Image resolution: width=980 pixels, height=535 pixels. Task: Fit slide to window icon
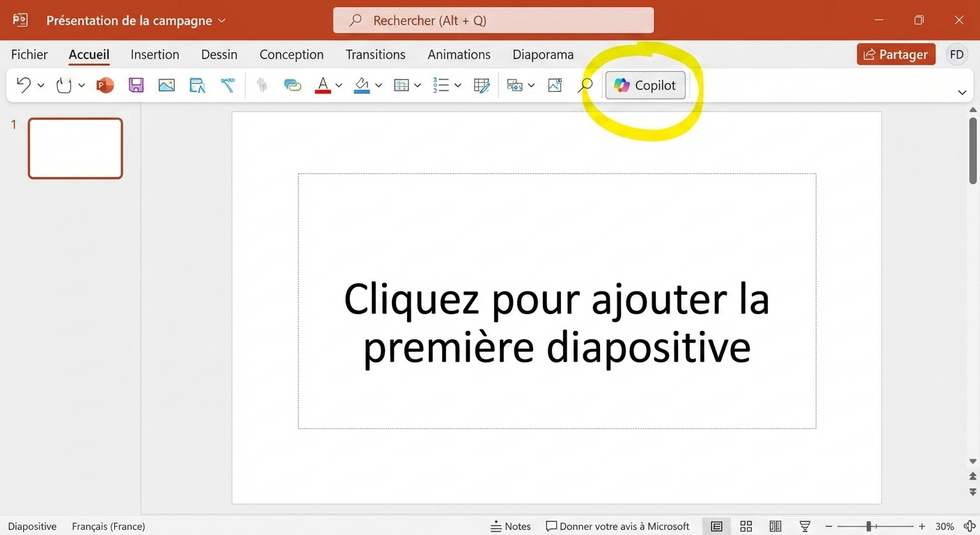click(x=970, y=527)
